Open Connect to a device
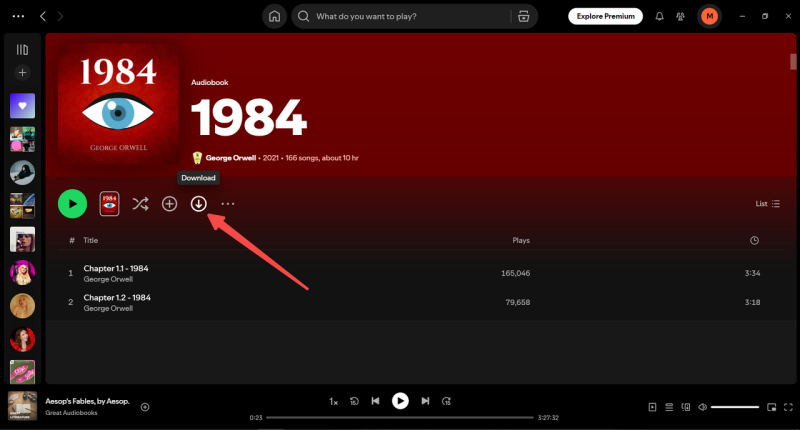Image resolution: width=800 pixels, height=430 pixels. [686, 407]
